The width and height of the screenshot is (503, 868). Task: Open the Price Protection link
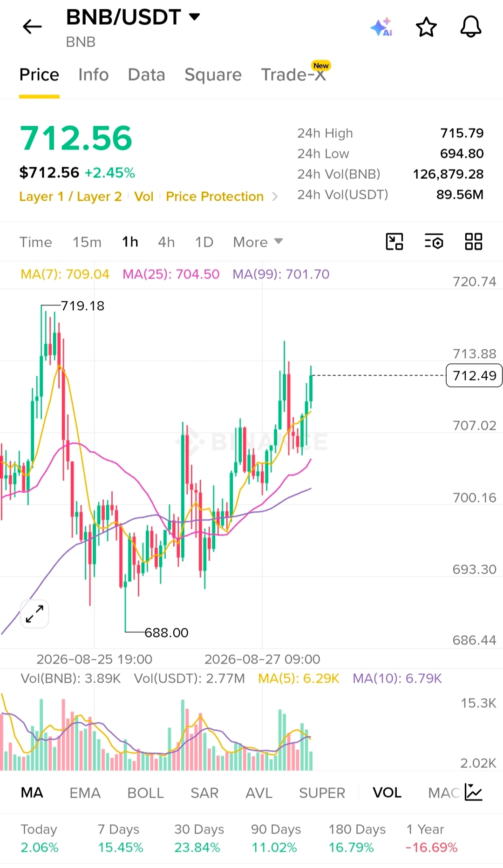(x=215, y=197)
